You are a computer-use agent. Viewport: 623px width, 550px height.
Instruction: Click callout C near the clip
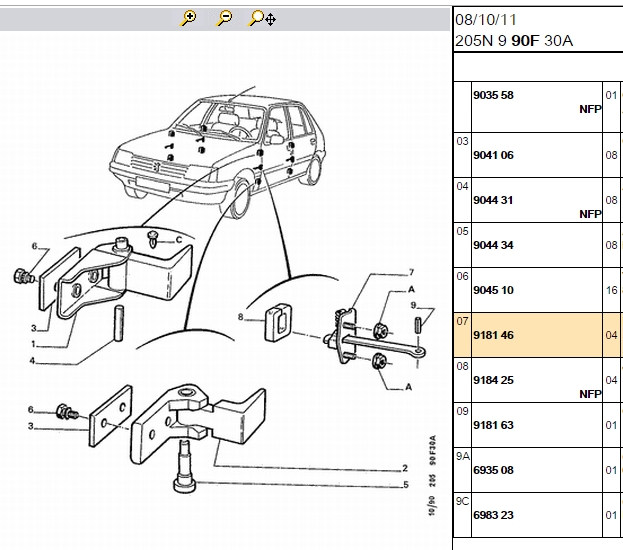[x=179, y=240]
